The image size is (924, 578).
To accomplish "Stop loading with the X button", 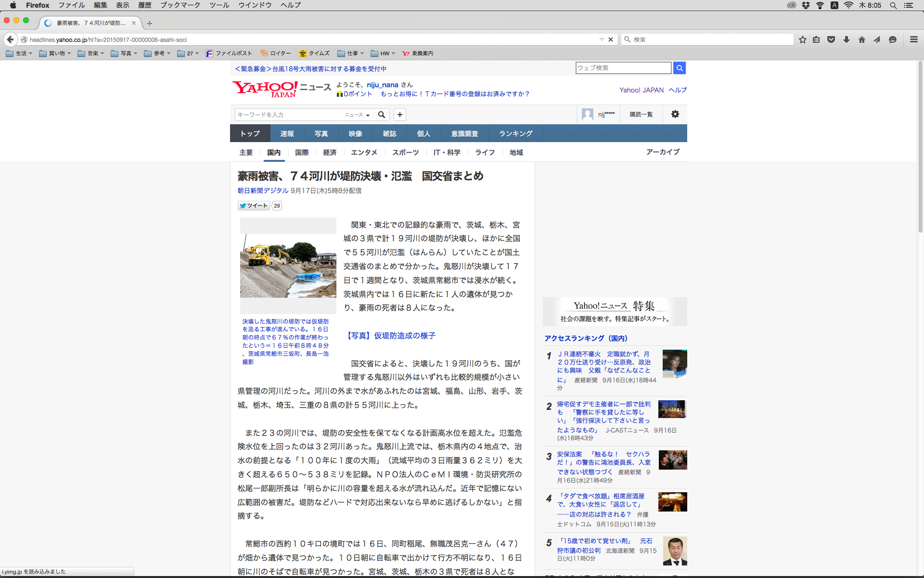I will (x=611, y=39).
